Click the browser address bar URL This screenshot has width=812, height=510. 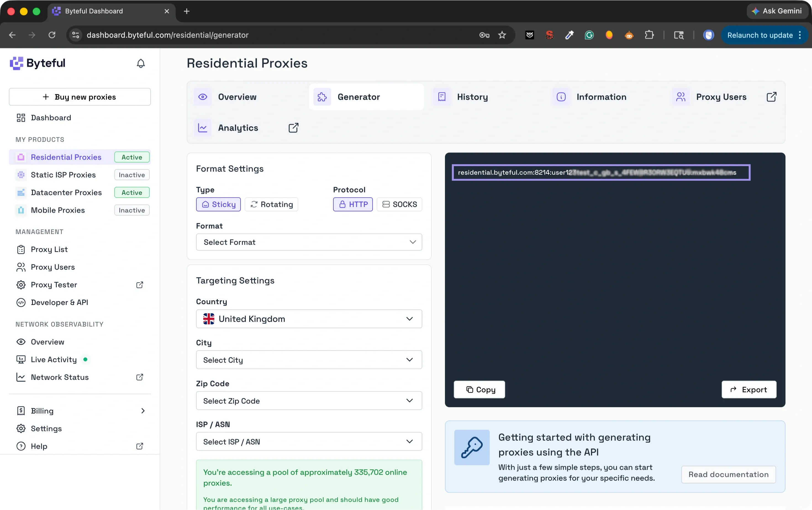pyautogui.click(x=167, y=35)
